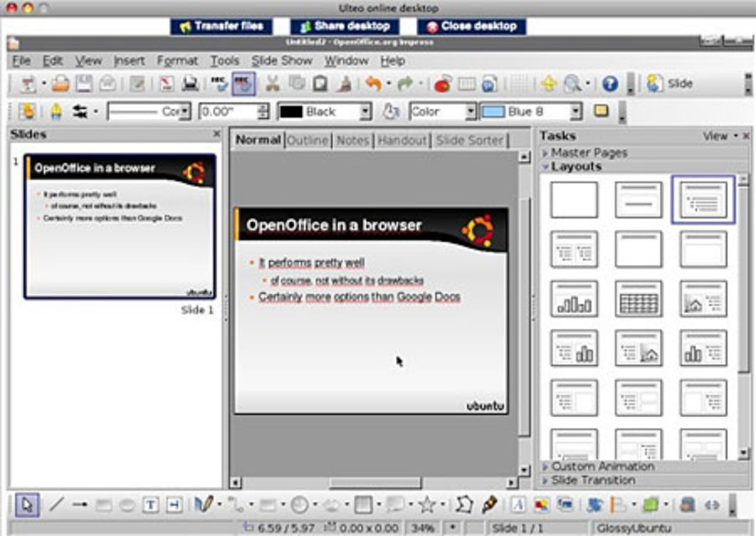Open the Fontwork gallery
This screenshot has width=756, height=536.
[x=519, y=506]
